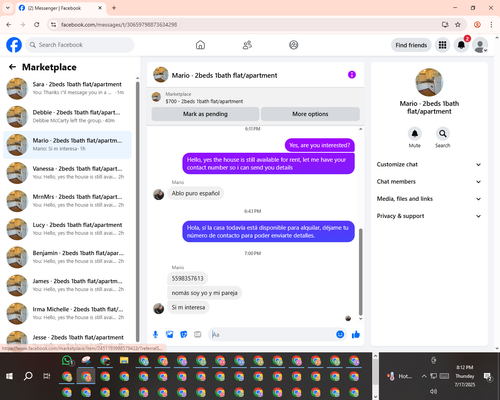Screen dimensions: 500x400
Task: Click the browser address bar URL
Action: point(119,25)
